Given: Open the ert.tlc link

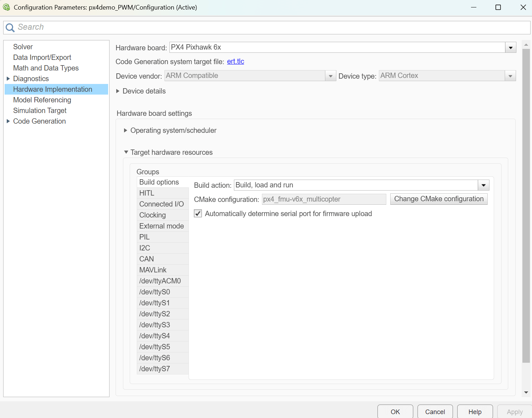Looking at the screenshot, I should (235, 61).
